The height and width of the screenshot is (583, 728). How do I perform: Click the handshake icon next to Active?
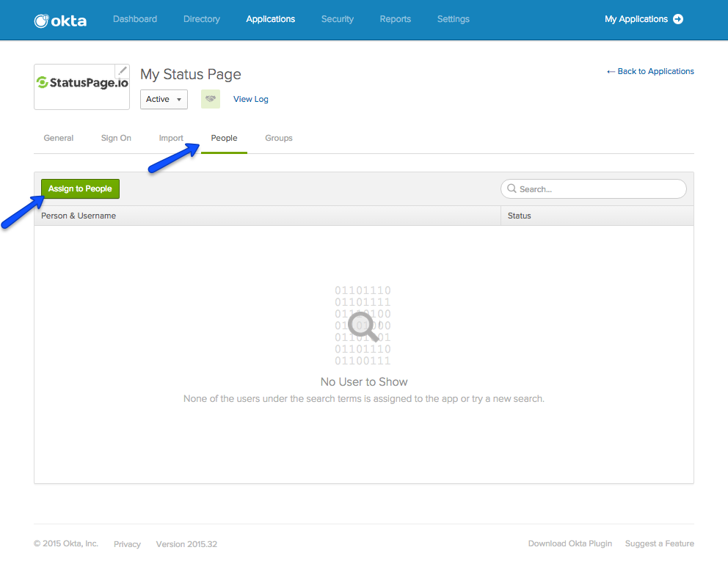click(211, 99)
